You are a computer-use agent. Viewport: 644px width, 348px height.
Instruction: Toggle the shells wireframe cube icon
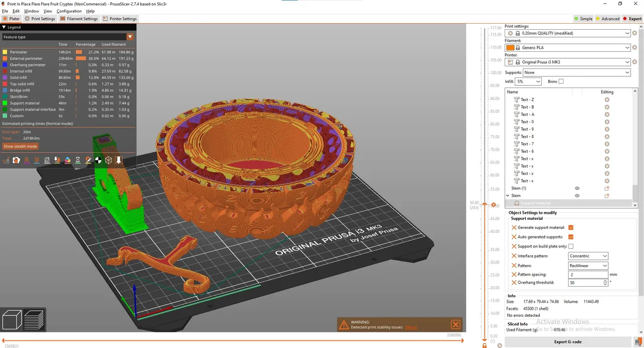coord(108,160)
